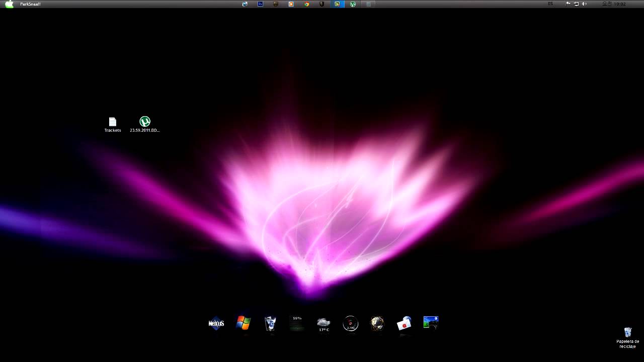Open the green uTorrent taskbar icon
644x362 pixels.
coord(353,4)
